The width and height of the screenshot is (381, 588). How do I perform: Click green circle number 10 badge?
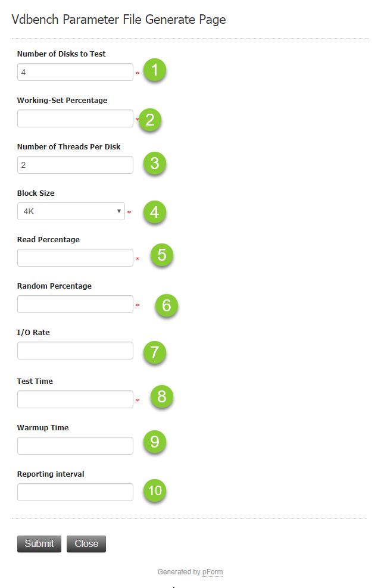(x=155, y=491)
